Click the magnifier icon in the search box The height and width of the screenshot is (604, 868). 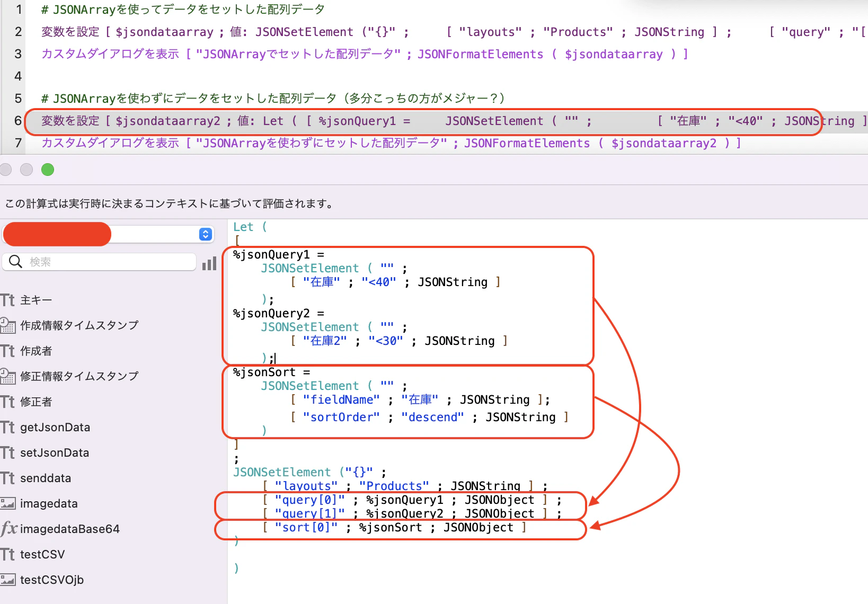(x=15, y=262)
